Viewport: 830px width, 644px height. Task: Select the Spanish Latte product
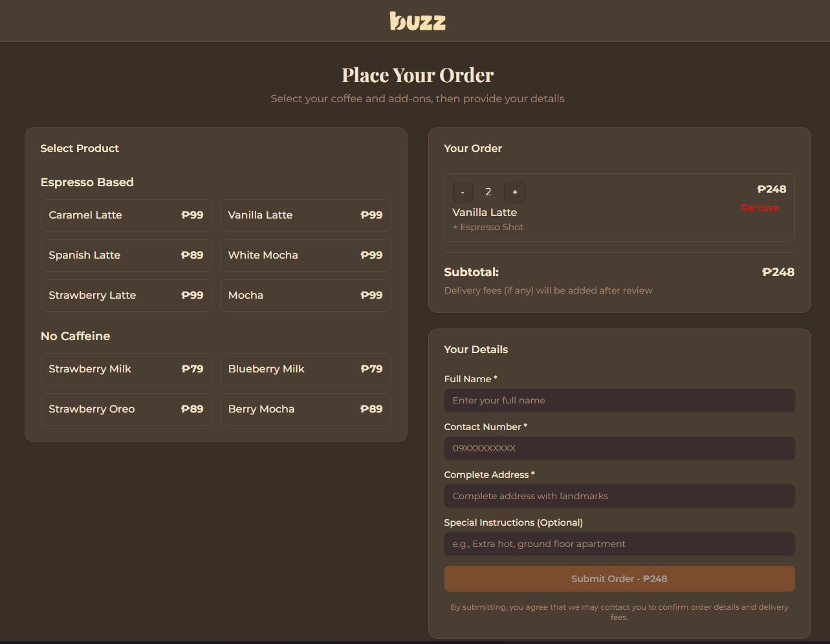126,255
